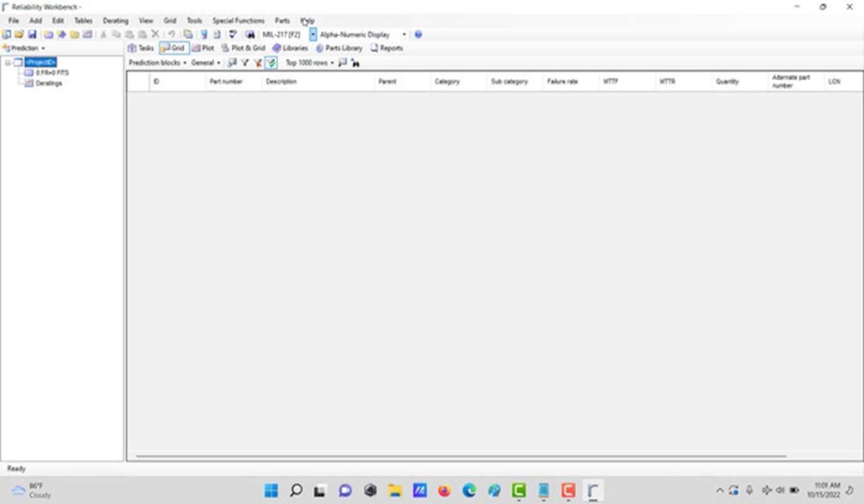Click the red Delete X toolbar icon
Screen dimensions: 864x504
[x=154, y=35]
